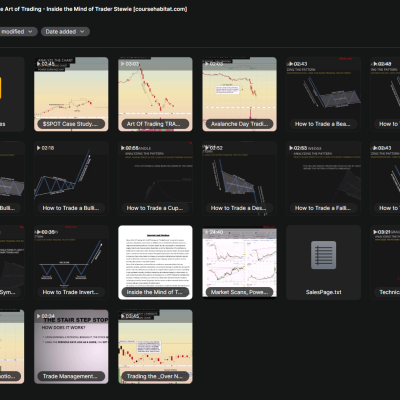Open the Trade Management... video thumbnail
The image size is (400, 400).
[x=71, y=347]
